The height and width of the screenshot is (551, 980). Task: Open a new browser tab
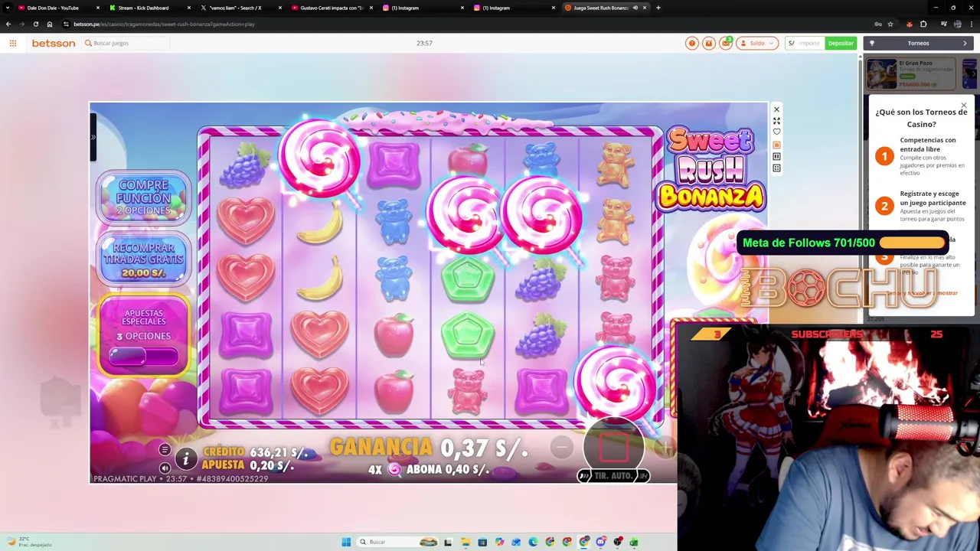pyautogui.click(x=658, y=8)
